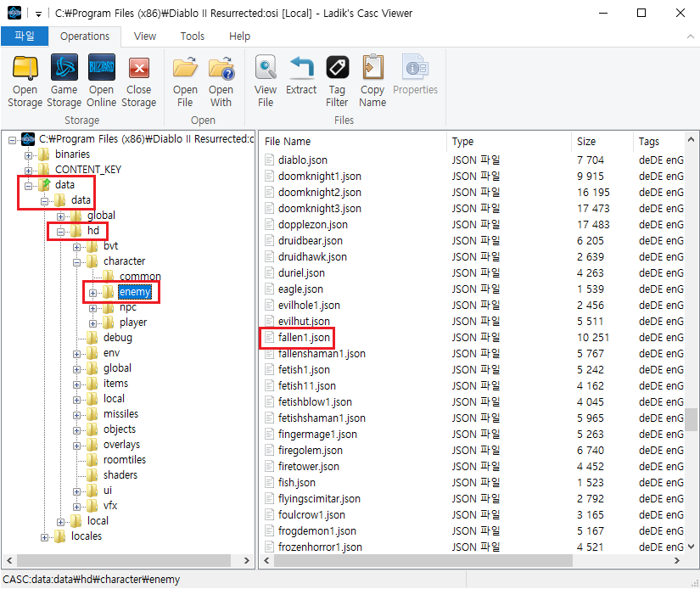Viewport: 700px width, 589px height.
Task: Click file list scroll up arrow
Action: 691,139
